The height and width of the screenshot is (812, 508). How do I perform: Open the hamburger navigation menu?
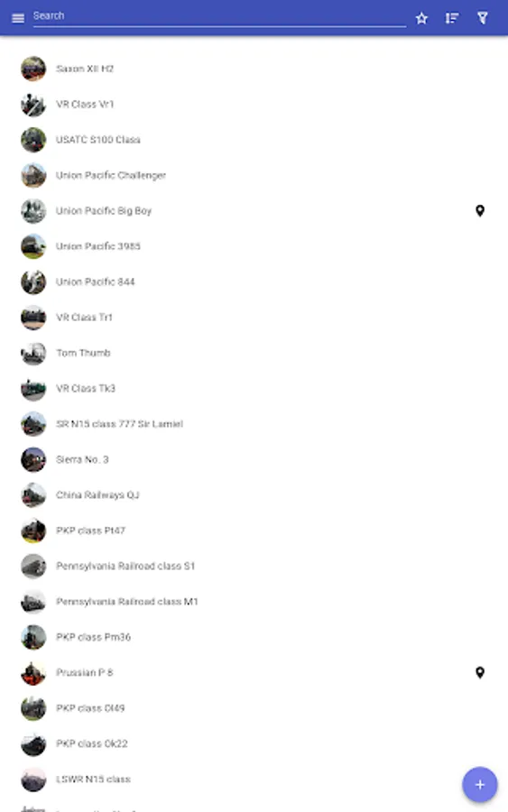coord(18,18)
